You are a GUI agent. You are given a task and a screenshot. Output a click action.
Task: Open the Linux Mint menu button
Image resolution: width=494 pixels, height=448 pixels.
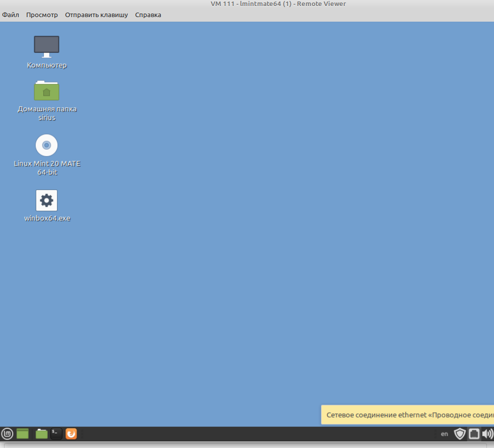pos(7,433)
